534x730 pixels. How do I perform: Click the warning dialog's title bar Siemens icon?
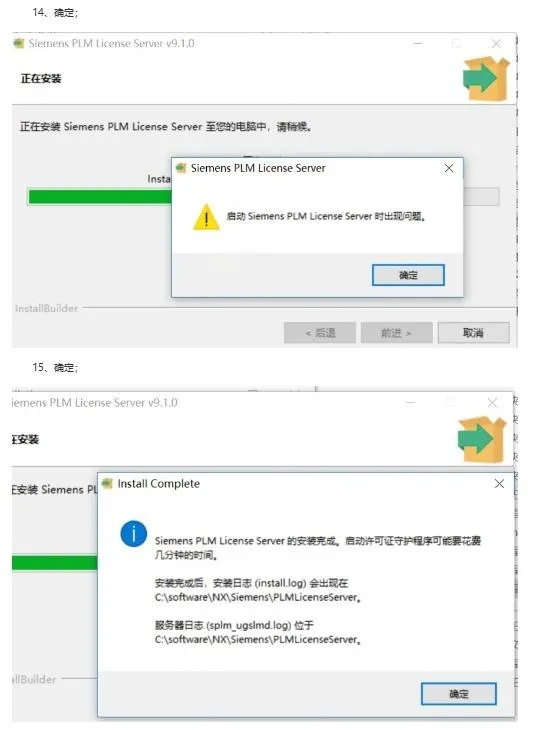181,168
